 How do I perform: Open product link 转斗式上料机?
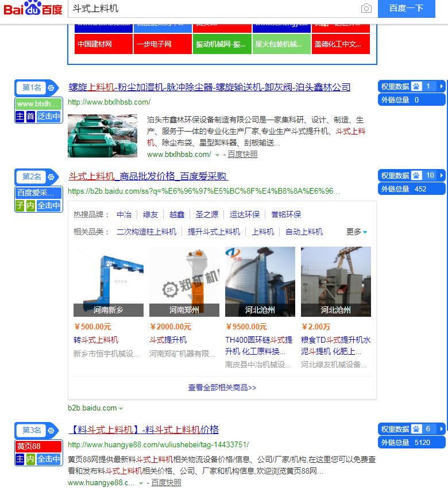point(96,340)
